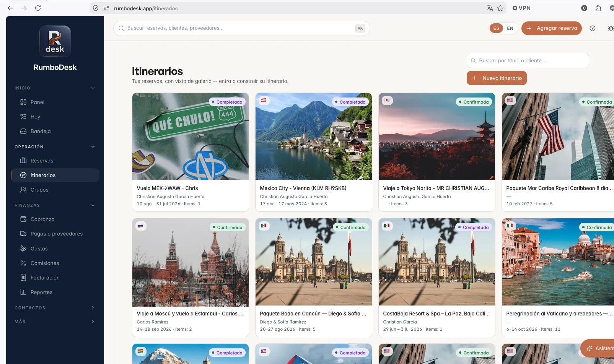Click the RumboDesk logo in sidebar
614x364 pixels.
pyautogui.click(x=55, y=41)
